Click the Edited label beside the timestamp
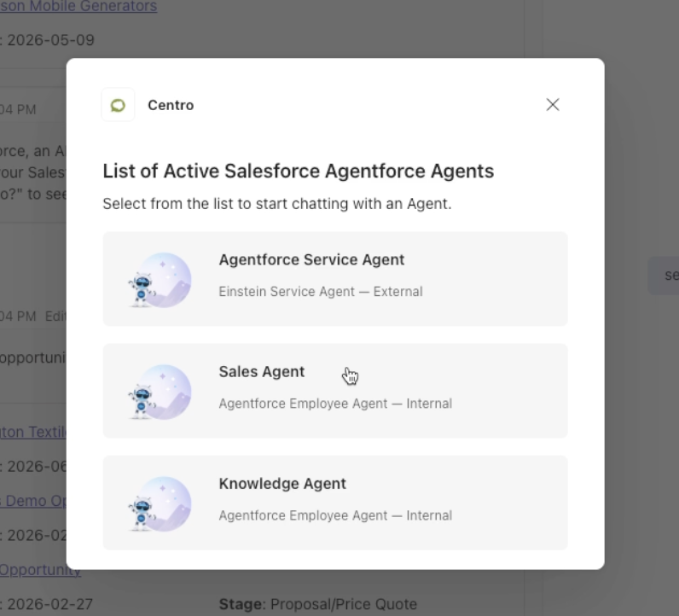Image resolution: width=679 pixels, height=616 pixels. (55, 317)
